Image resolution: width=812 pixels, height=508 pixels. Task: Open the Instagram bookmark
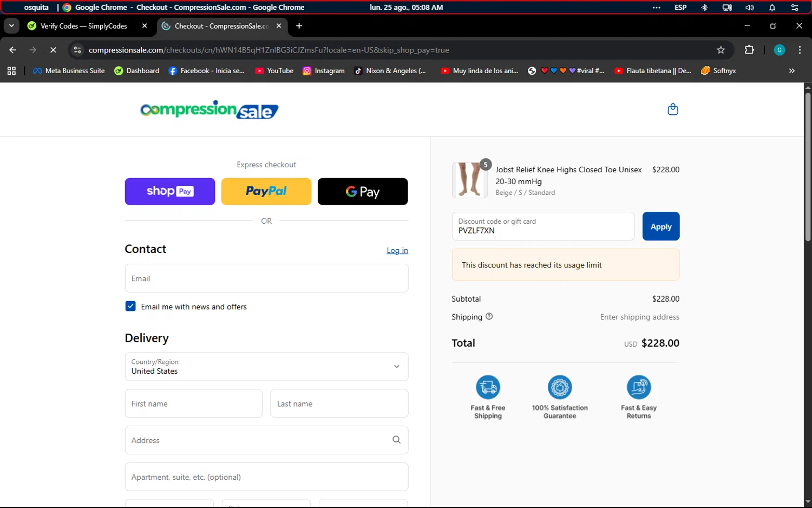(324, 70)
